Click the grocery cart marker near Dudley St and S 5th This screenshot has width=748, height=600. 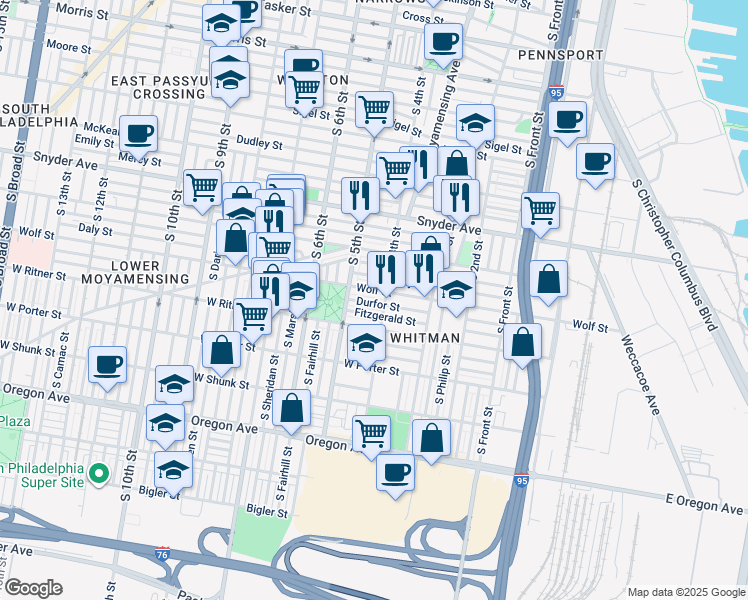coord(374,110)
